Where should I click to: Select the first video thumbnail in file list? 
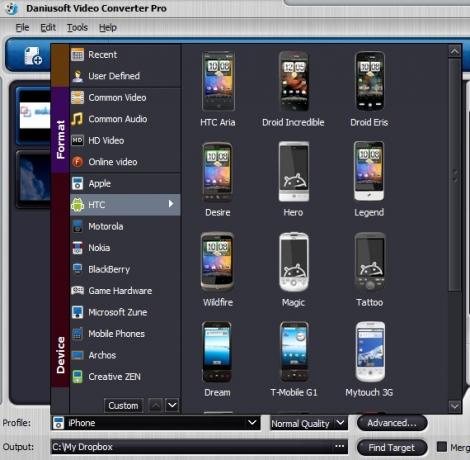[34, 116]
